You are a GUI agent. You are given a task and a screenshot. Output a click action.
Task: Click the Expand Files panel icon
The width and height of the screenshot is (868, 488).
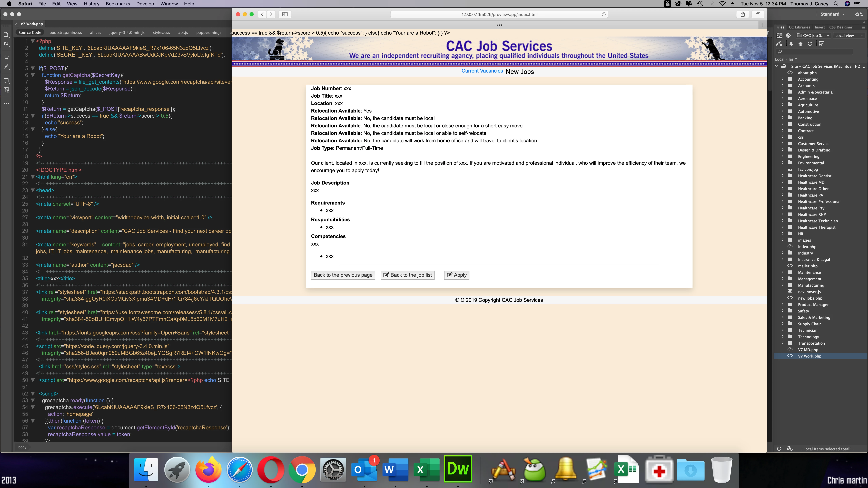822,44
